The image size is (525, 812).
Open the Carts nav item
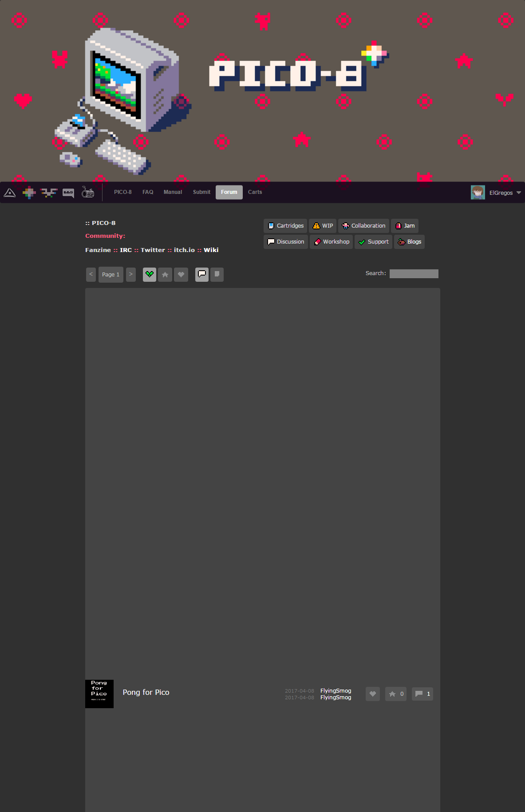[255, 192]
